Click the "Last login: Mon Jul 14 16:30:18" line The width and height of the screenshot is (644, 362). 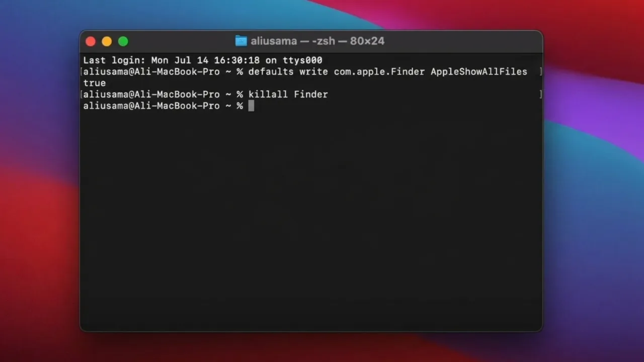(x=203, y=60)
